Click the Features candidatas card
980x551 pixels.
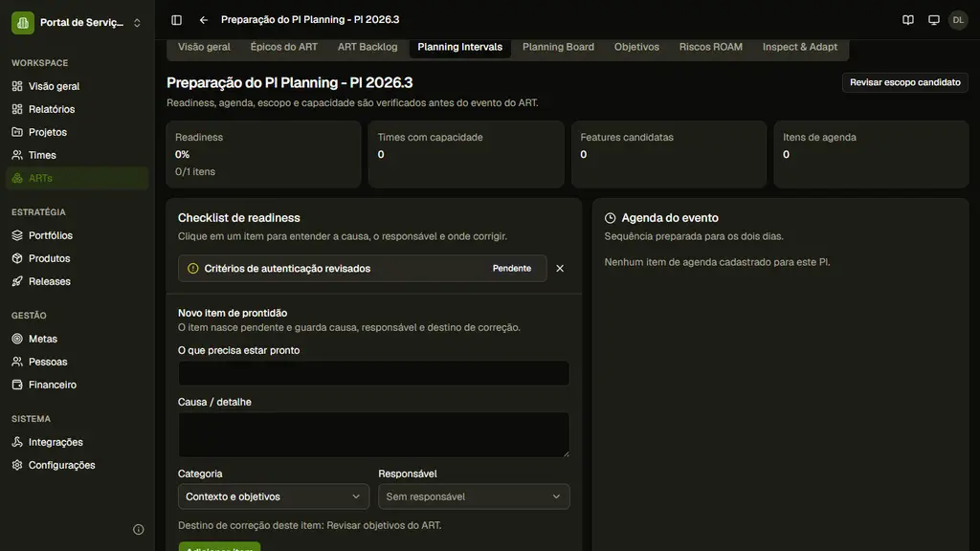[x=669, y=154]
